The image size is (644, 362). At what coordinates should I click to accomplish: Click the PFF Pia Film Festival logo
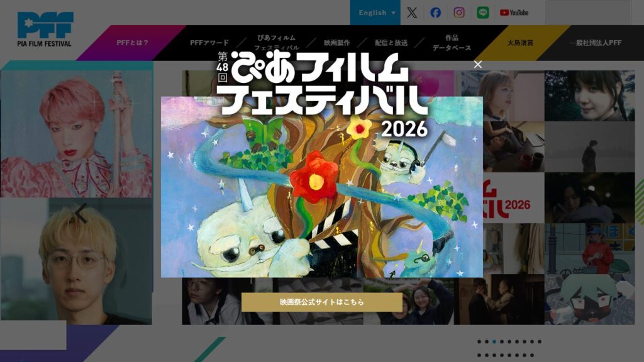tap(45, 29)
